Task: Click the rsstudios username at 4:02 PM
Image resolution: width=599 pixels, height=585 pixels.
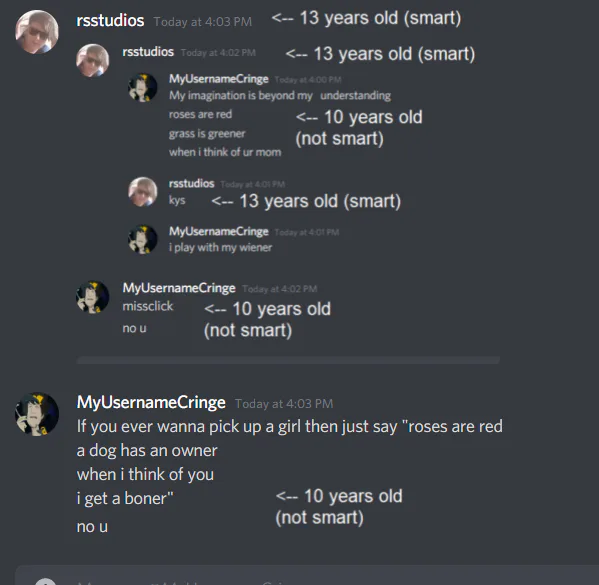Action: [x=148, y=52]
